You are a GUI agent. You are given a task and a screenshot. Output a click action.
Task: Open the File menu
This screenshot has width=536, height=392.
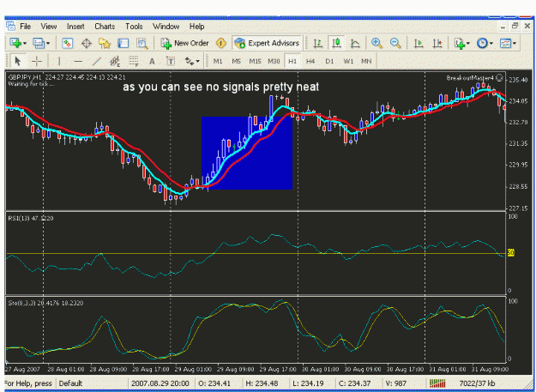[25, 27]
